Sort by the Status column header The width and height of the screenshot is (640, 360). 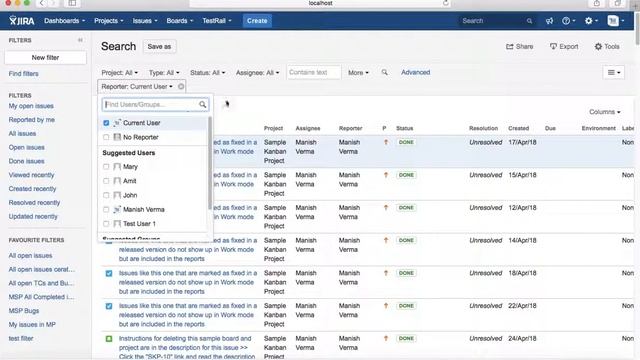point(404,128)
